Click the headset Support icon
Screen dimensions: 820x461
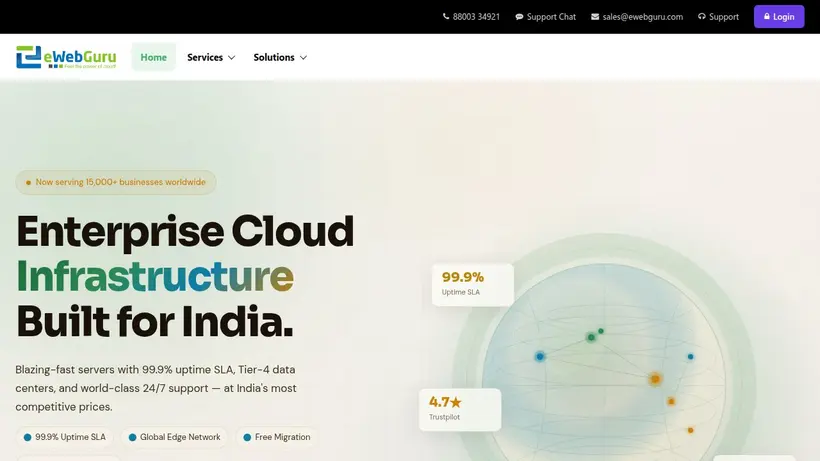[x=702, y=17]
